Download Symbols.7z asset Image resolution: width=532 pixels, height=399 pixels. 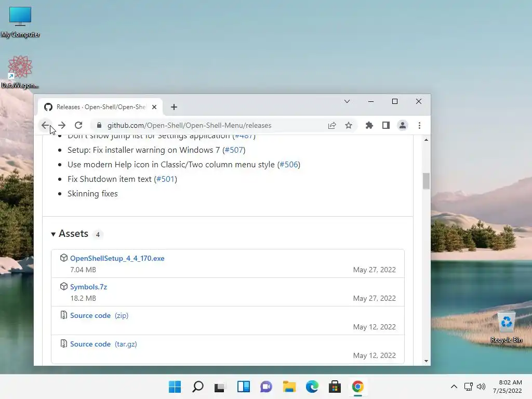click(x=88, y=287)
